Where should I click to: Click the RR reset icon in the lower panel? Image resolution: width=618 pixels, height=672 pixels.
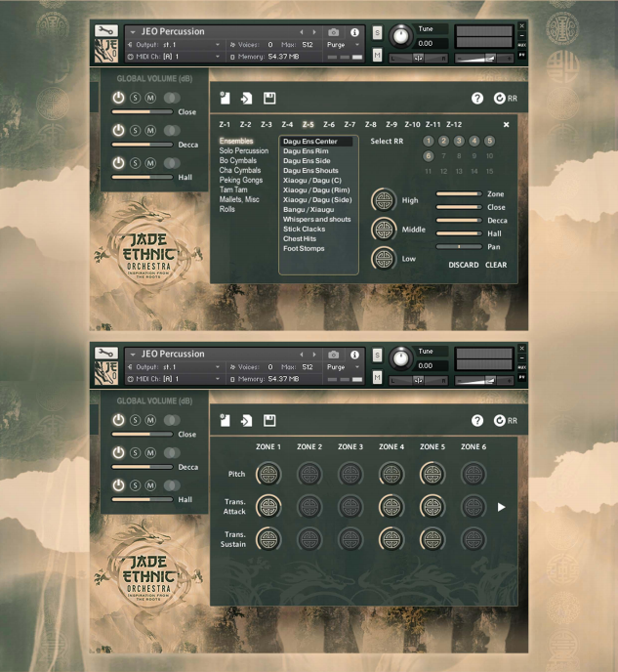[x=505, y=421]
